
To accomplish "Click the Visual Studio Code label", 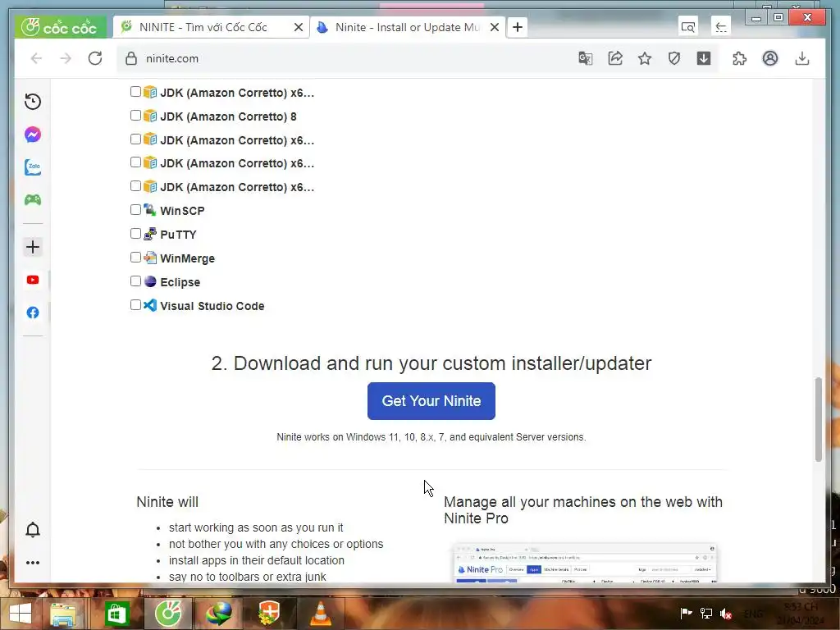I will (212, 306).
